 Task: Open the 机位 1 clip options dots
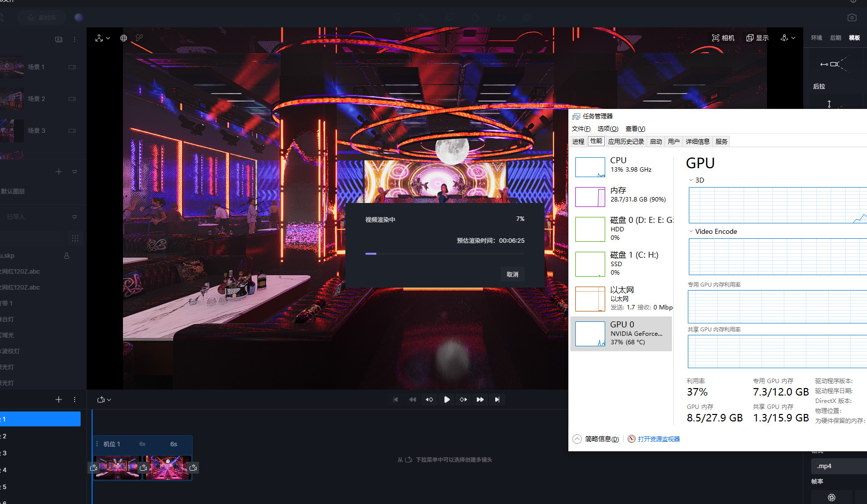point(97,444)
